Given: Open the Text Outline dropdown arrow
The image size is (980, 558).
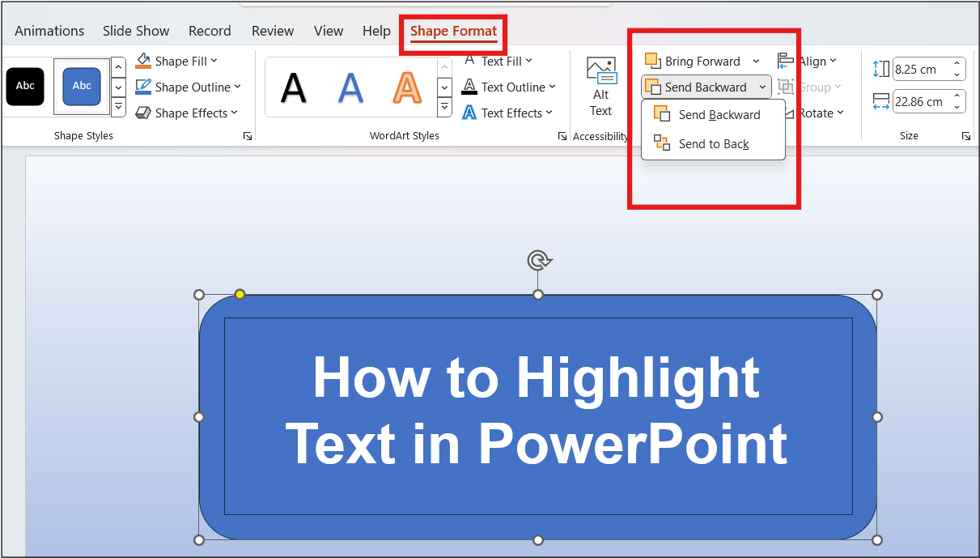Looking at the screenshot, I should coord(552,87).
